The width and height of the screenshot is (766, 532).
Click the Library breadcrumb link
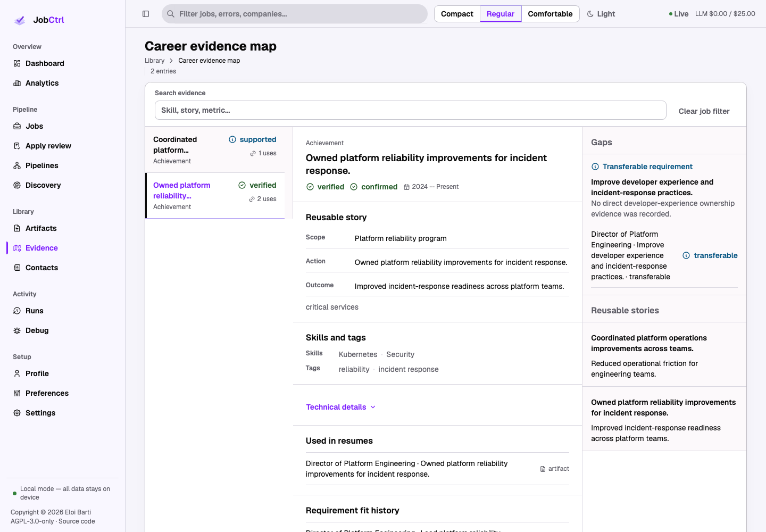click(154, 61)
